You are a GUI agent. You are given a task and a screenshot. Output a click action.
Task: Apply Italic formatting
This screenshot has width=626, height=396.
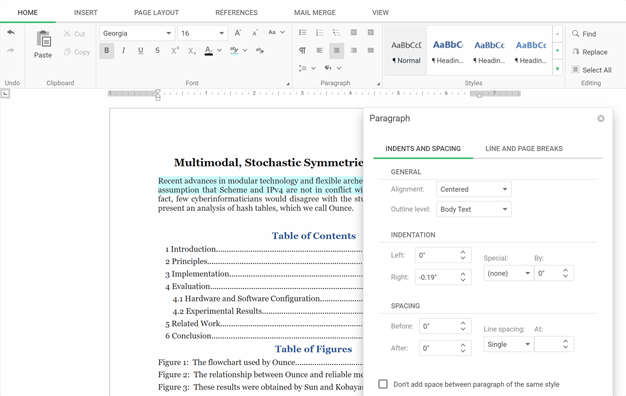[x=124, y=51]
